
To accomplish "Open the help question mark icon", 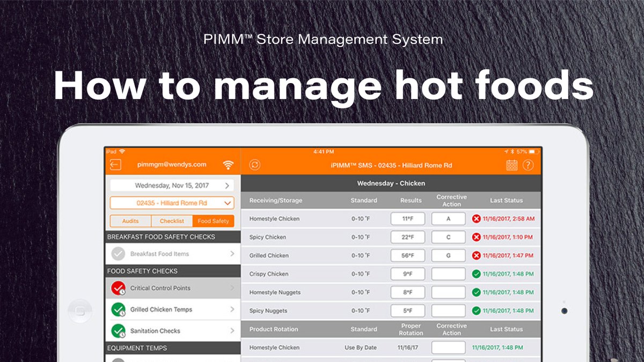I will pyautogui.click(x=528, y=165).
